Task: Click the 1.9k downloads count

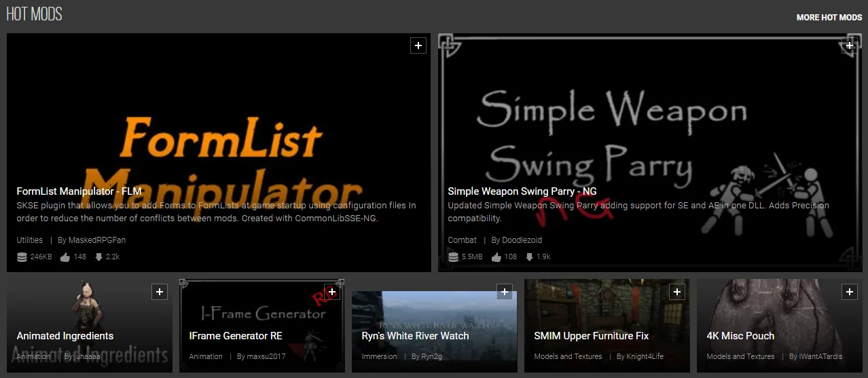Action: pos(543,257)
